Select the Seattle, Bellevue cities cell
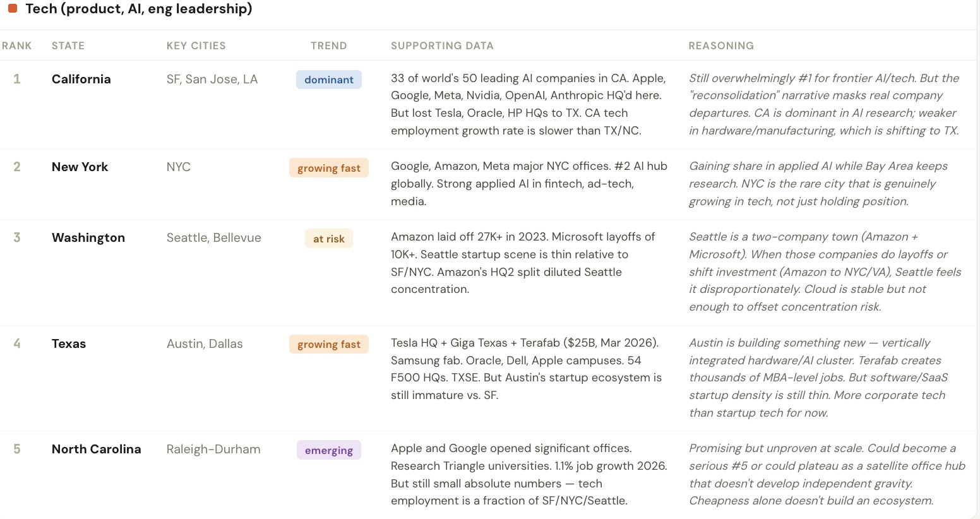The image size is (980, 519). click(214, 237)
